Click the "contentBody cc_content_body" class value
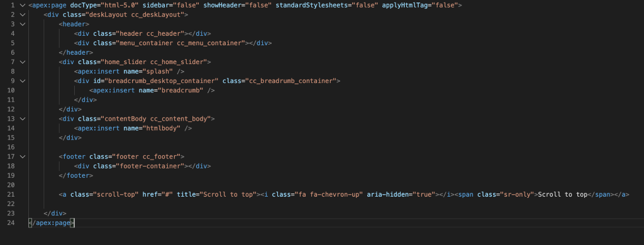 [x=156, y=119]
